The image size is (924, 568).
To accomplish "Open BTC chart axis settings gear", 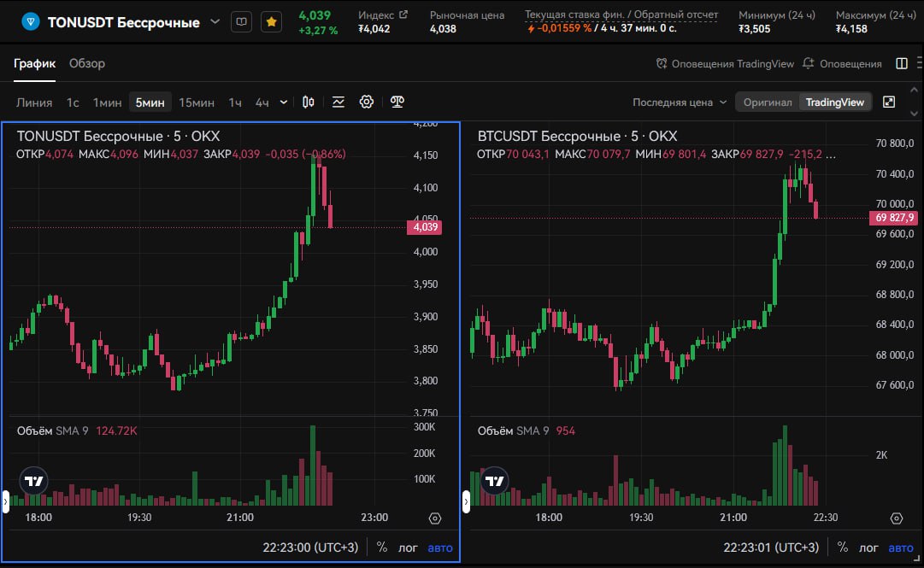I will click(897, 518).
